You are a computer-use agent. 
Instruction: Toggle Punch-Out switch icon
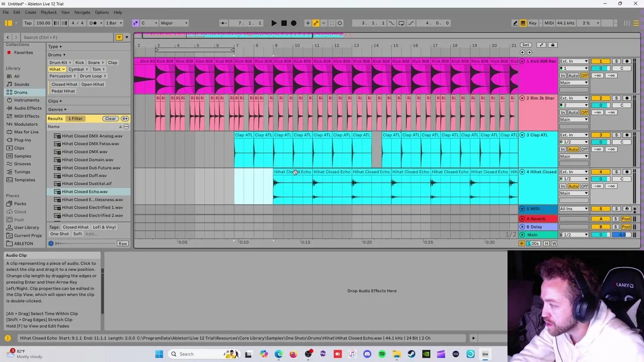tap(411, 23)
